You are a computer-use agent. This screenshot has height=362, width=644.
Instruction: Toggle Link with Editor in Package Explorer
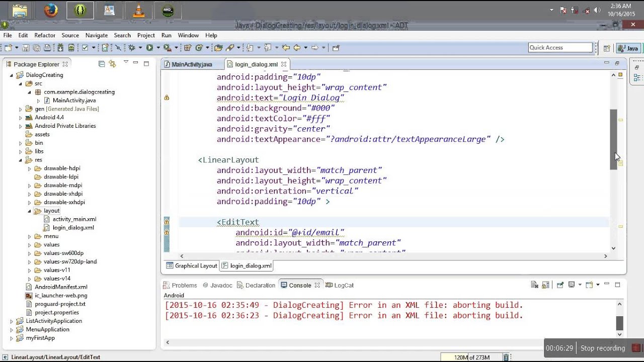click(112, 64)
